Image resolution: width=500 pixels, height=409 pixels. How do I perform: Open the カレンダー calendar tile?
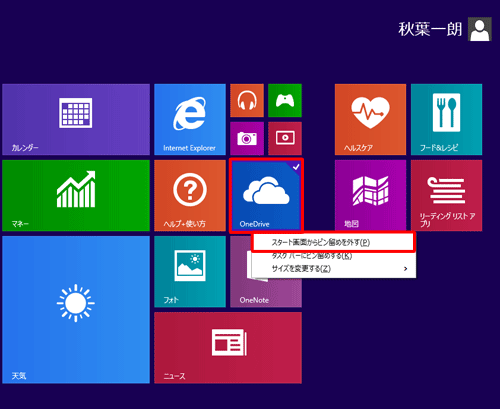pos(76,120)
